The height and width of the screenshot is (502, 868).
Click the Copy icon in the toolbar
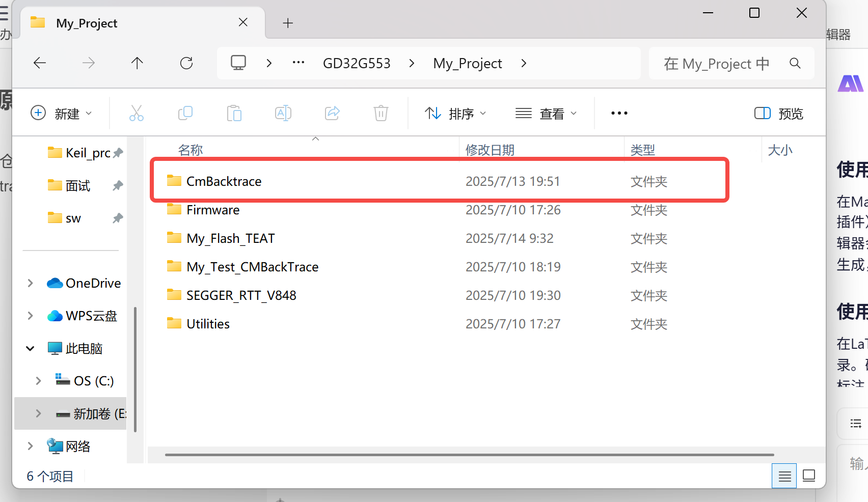(x=185, y=113)
